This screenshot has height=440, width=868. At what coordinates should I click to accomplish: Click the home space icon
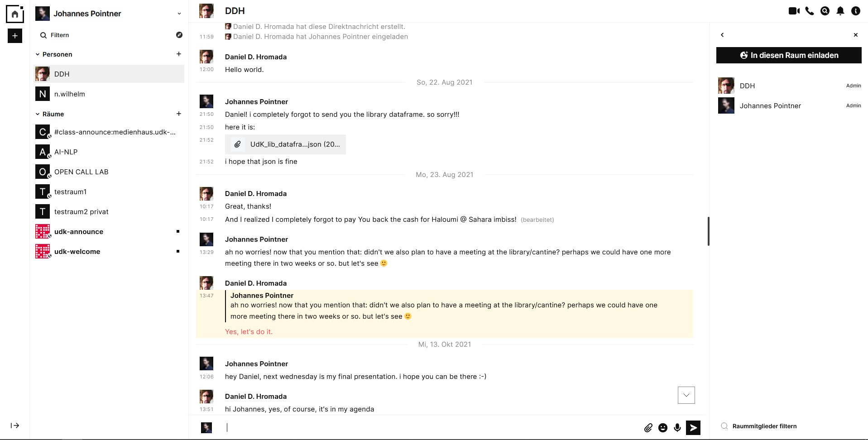(x=14, y=14)
